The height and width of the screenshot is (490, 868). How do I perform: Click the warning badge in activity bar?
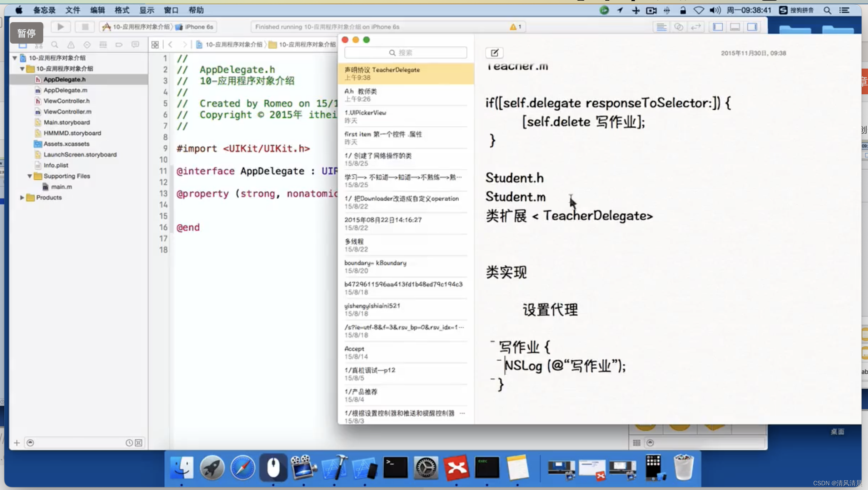point(515,27)
